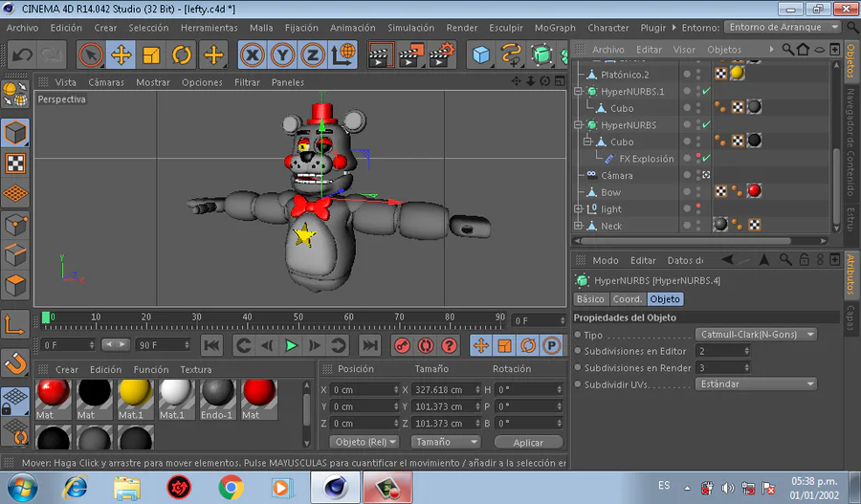Click the Make Editable icon
The image size is (861, 504).
[15, 94]
